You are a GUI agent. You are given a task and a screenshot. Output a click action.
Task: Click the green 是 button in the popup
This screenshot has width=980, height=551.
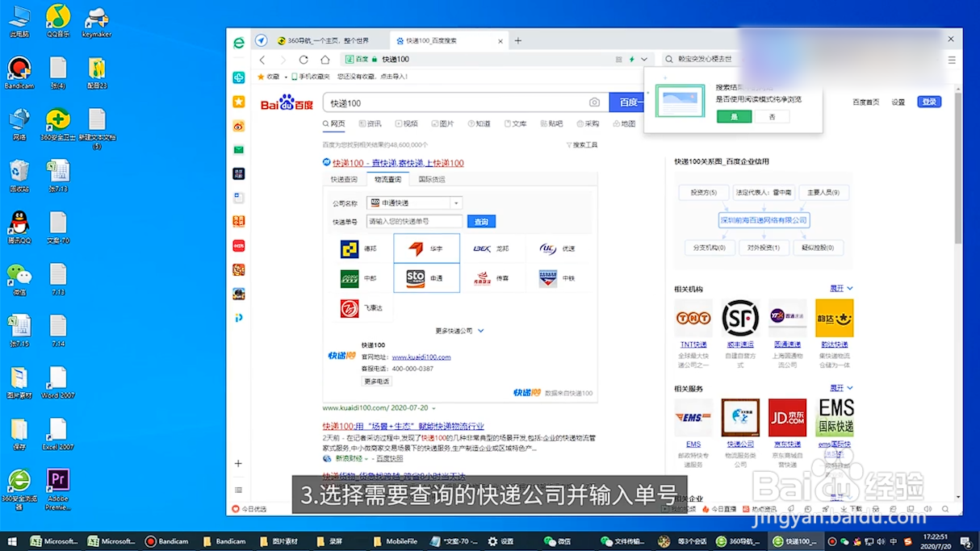click(x=734, y=117)
